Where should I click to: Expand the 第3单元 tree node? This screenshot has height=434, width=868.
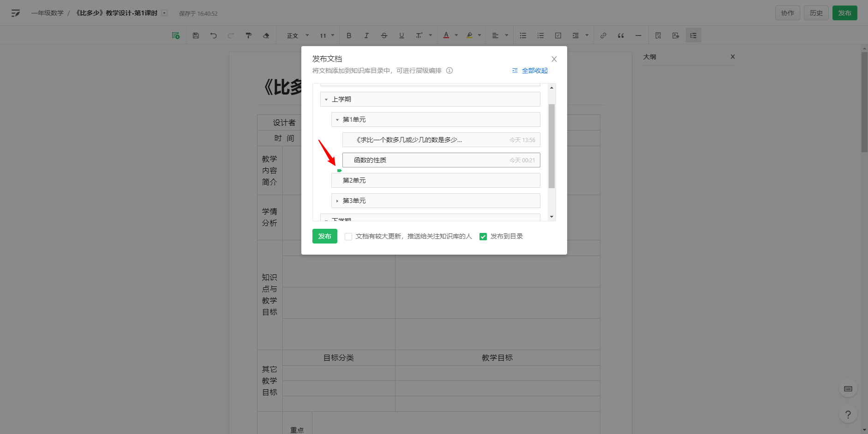pyautogui.click(x=337, y=201)
